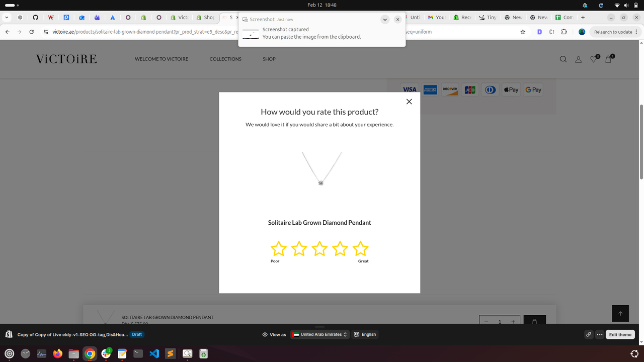644x362 pixels.
Task: Open Sublime Text from the dock
Action: coord(171,353)
